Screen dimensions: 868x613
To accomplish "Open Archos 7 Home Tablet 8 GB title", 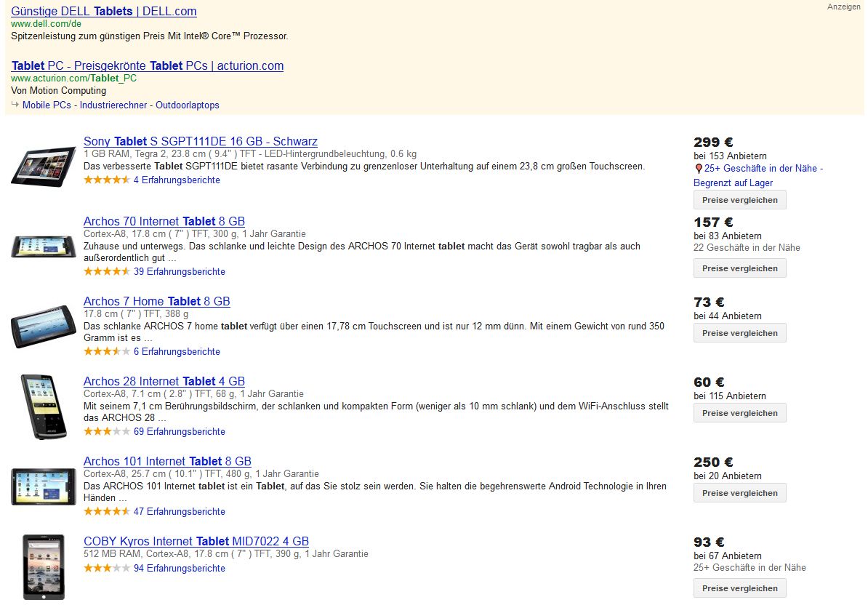I will click(156, 301).
